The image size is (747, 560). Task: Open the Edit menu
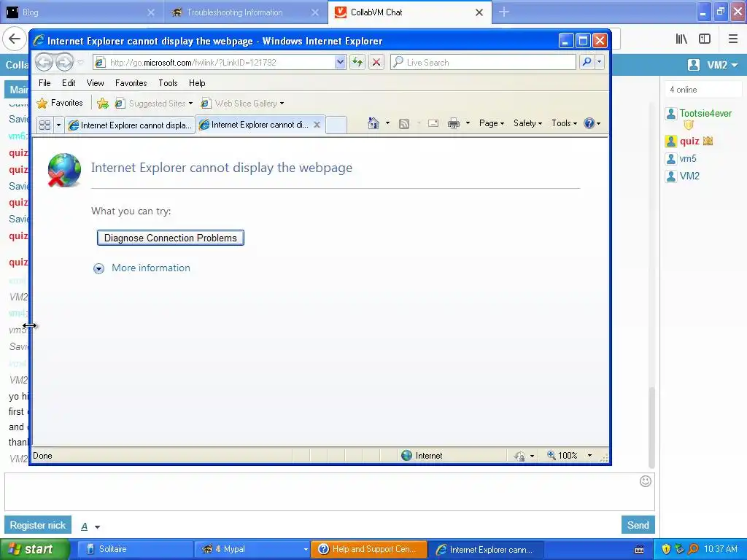69,83
